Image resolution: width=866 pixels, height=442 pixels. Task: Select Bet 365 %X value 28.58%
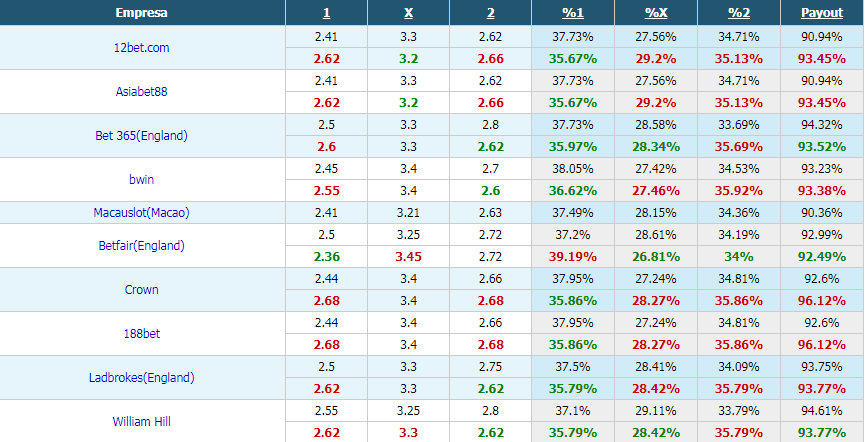pyautogui.click(x=656, y=125)
